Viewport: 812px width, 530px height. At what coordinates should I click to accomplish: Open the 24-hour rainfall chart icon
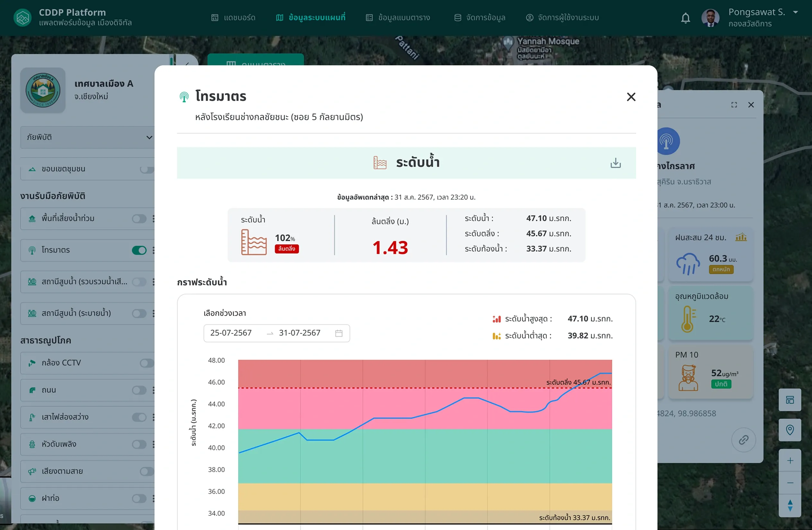point(741,237)
